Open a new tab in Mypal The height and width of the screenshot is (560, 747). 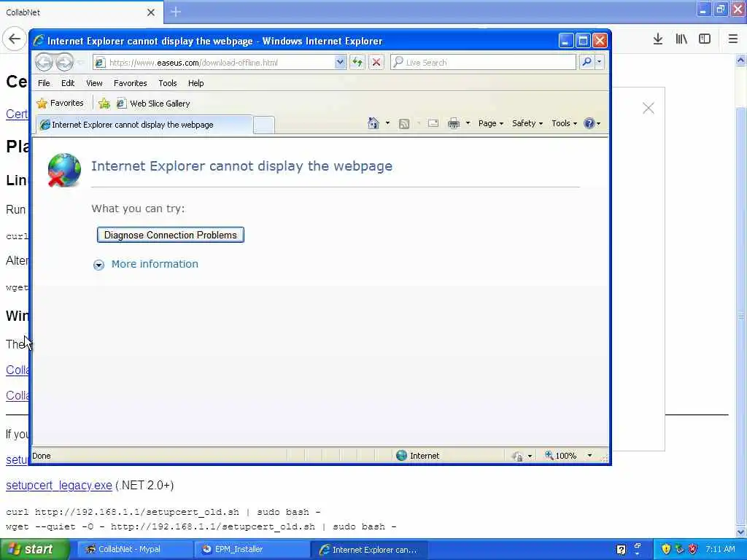tap(176, 12)
